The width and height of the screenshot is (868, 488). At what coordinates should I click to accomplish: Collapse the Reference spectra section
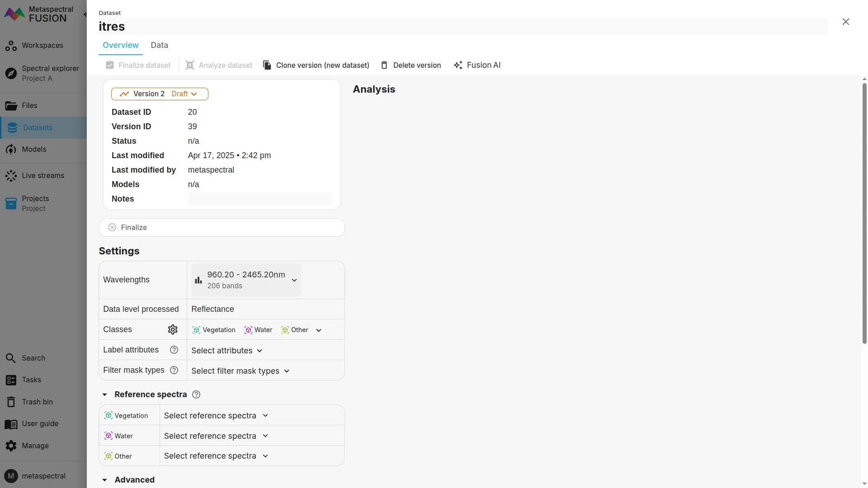(x=105, y=394)
